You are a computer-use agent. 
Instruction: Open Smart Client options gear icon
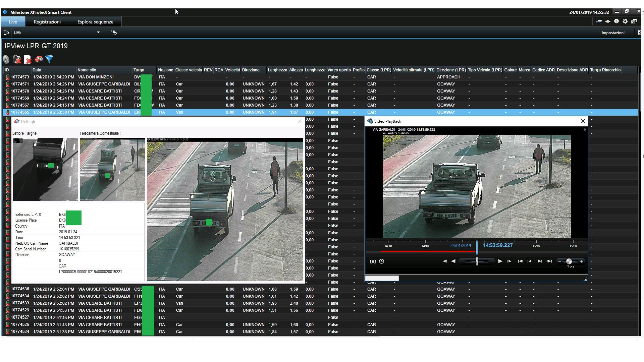click(625, 21)
